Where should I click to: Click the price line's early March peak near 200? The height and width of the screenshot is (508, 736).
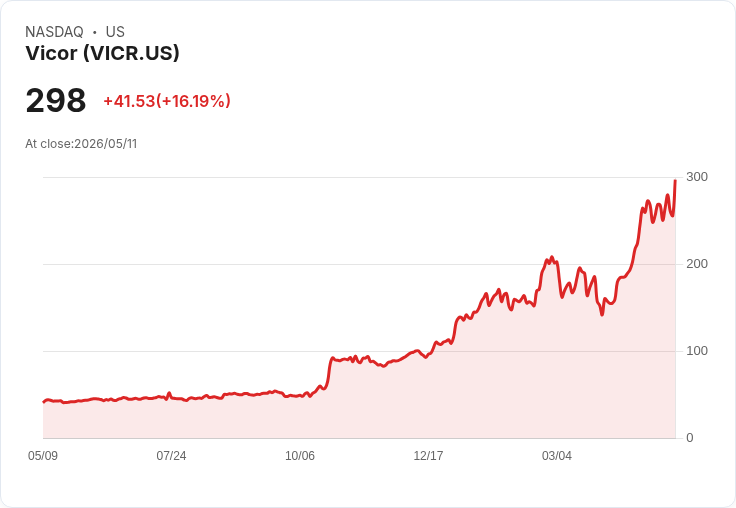coord(552,257)
